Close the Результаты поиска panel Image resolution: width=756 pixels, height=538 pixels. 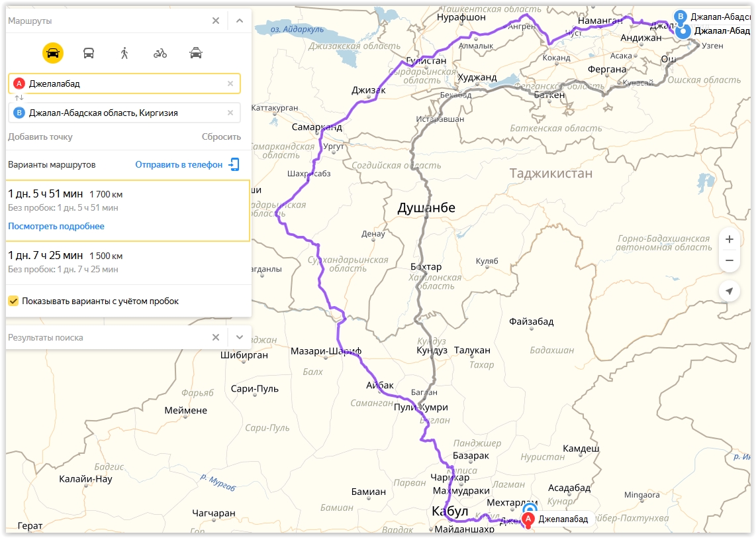click(216, 337)
